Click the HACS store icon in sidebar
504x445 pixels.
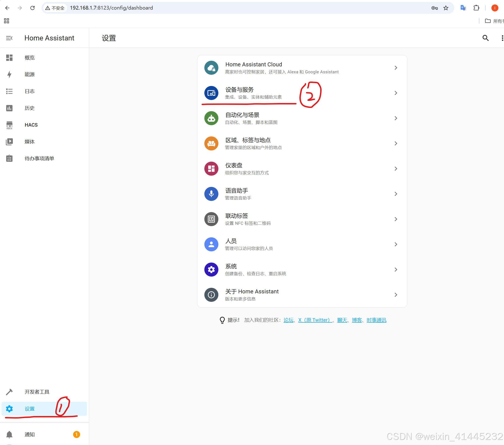click(9, 125)
